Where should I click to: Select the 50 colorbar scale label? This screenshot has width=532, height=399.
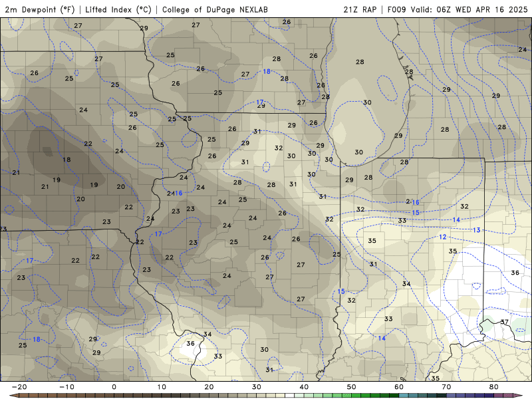pos(352,387)
